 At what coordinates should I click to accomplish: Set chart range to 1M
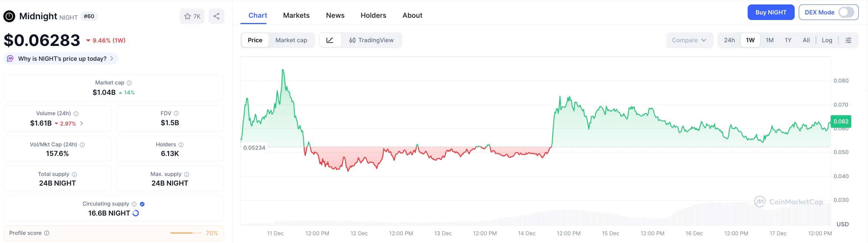coord(770,40)
